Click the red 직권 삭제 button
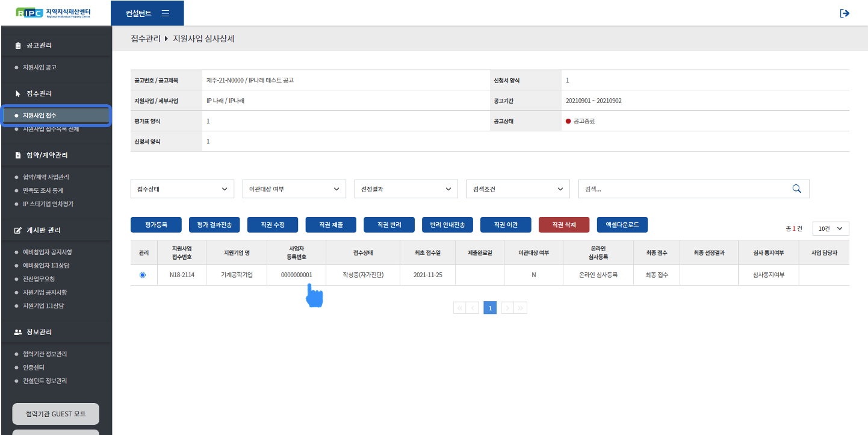 563,225
